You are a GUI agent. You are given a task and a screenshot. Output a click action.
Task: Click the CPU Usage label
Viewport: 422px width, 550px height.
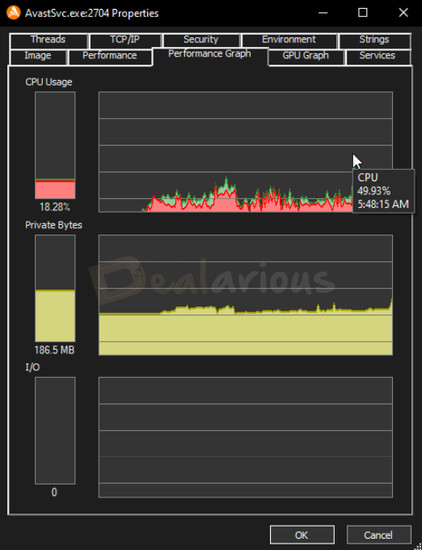pyautogui.click(x=49, y=82)
